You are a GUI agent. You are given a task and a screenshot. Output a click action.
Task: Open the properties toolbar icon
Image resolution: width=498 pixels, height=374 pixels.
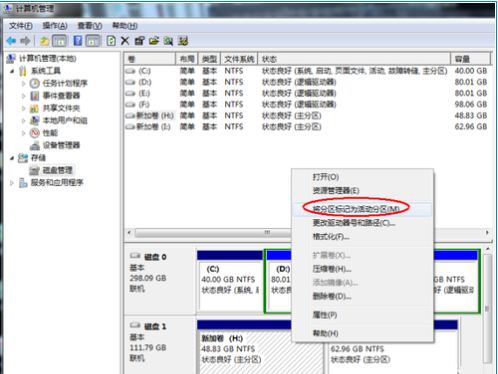tap(139, 41)
